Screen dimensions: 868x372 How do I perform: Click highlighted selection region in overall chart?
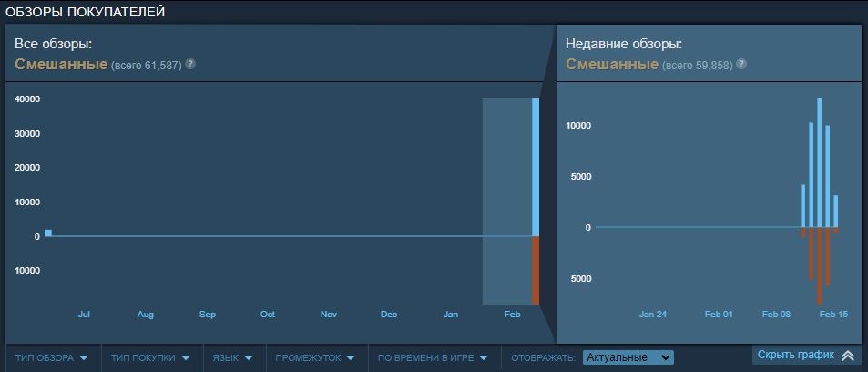[x=506, y=201]
